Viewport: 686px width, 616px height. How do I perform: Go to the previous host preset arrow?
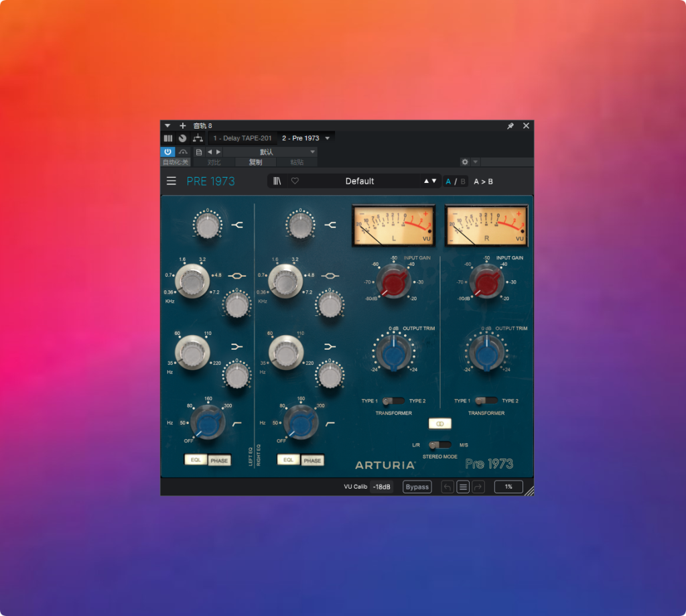(x=210, y=152)
